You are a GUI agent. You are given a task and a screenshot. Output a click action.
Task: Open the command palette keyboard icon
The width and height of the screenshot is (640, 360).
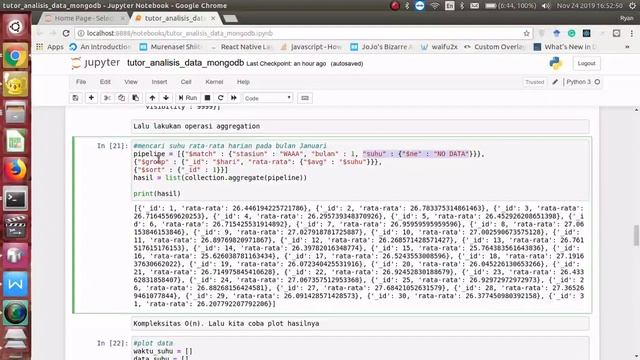point(305,98)
